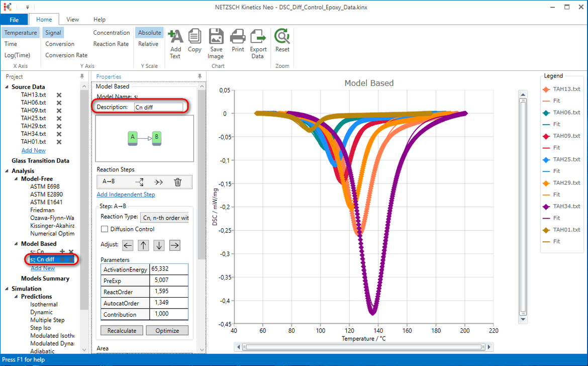Click the Copy icon in the Chart group

(195, 39)
